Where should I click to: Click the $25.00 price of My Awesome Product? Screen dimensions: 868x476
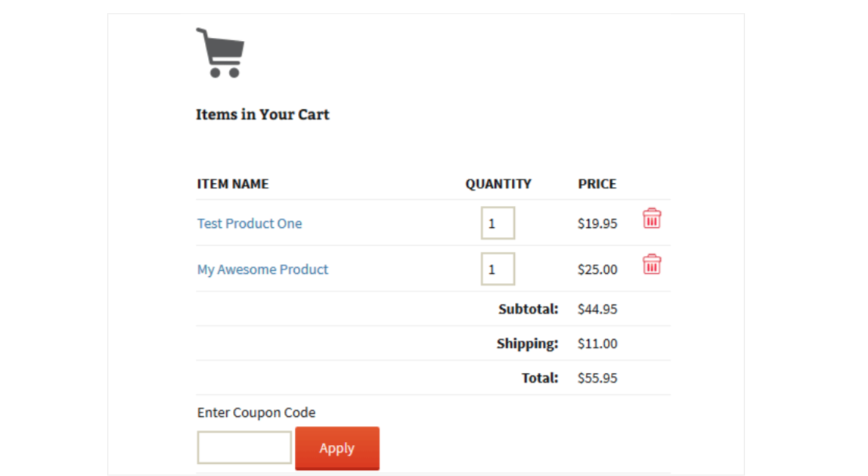(x=597, y=269)
